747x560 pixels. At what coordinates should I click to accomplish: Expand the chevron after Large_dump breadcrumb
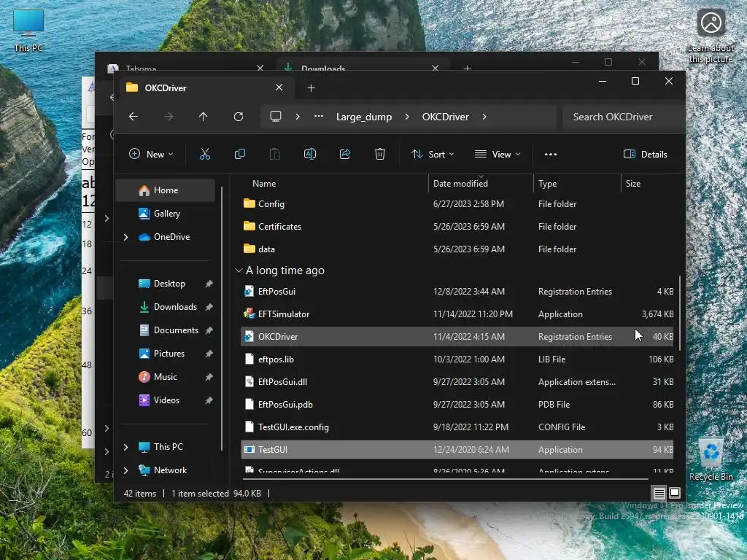click(x=406, y=117)
